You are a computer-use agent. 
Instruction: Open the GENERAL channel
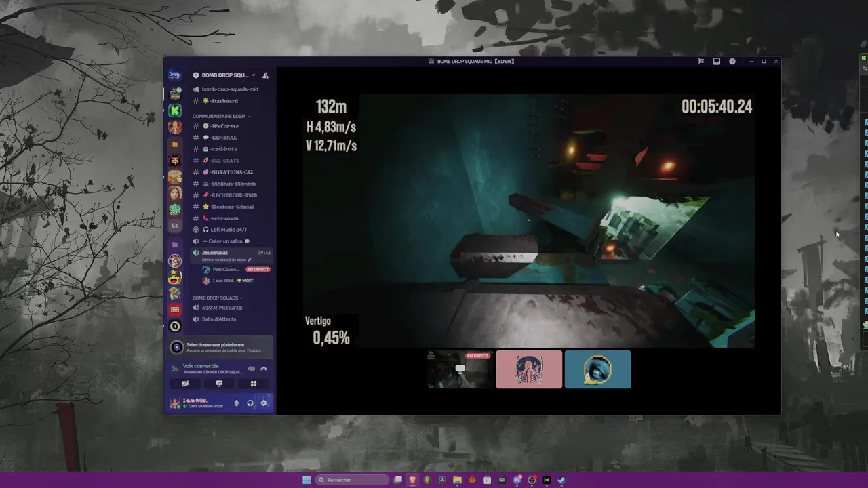(230, 138)
